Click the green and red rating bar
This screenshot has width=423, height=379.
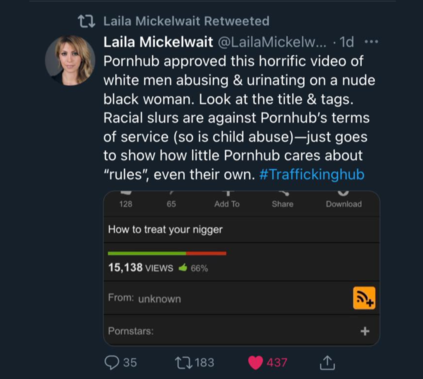tap(167, 253)
